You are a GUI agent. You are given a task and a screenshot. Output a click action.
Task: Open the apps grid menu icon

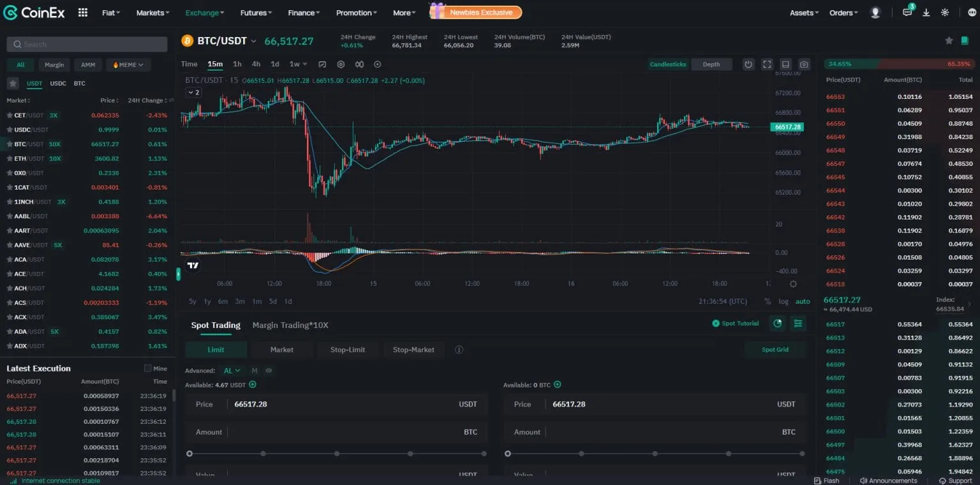tap(83, 13)
